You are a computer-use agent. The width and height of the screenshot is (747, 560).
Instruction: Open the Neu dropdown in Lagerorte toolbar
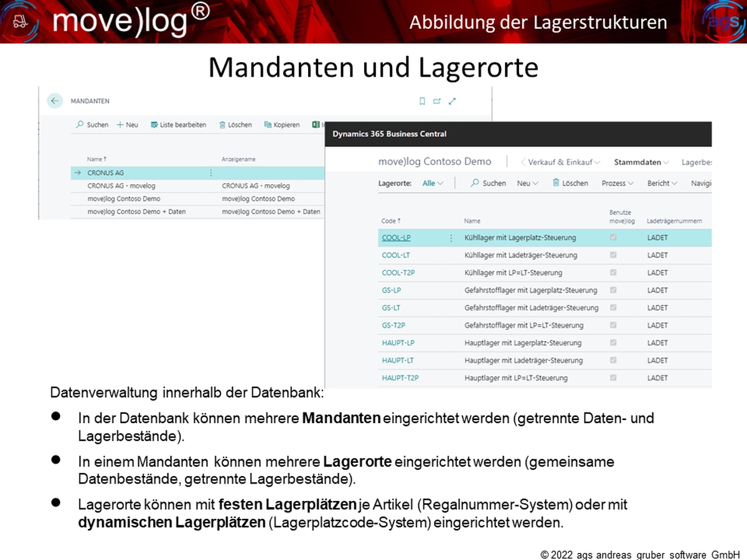(x=527, y=184)
